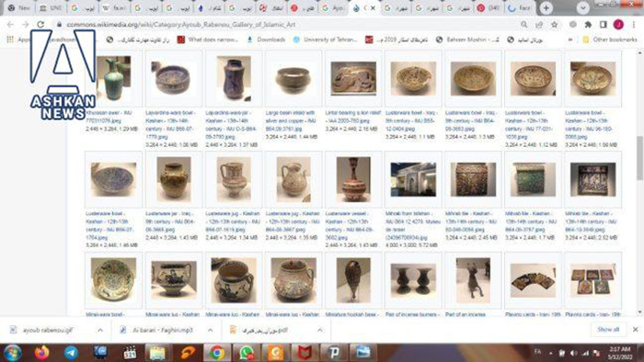Click the Windows Start button
This screenshot has height=362, width=644.
[x=12, y=353]
